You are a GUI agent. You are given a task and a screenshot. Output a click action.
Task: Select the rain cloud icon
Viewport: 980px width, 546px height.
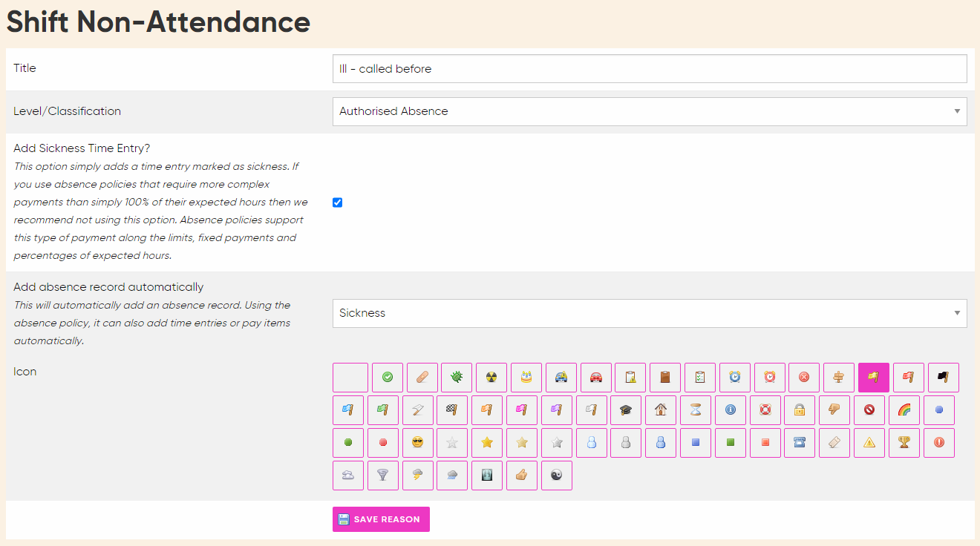tap(452, 476)
